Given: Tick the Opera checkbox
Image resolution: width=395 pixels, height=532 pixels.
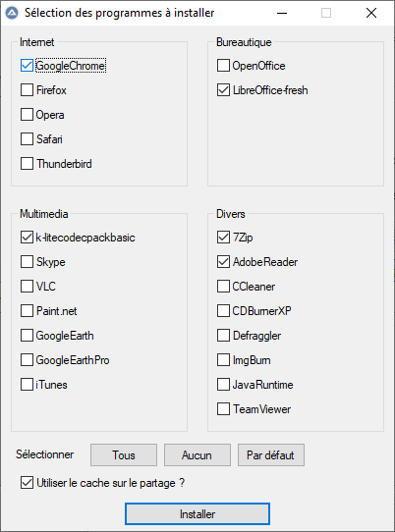Looking at the screenshot, I should (x=27, y=115).
